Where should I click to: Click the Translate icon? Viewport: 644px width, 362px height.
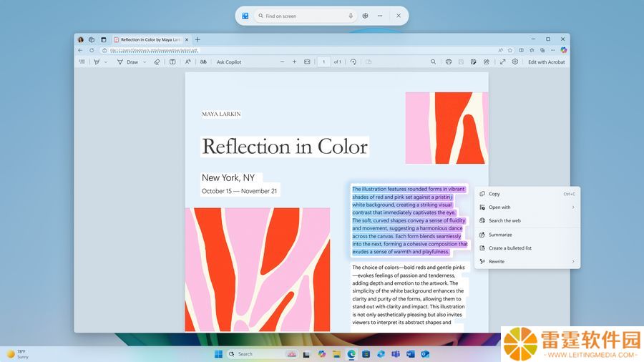203,62
